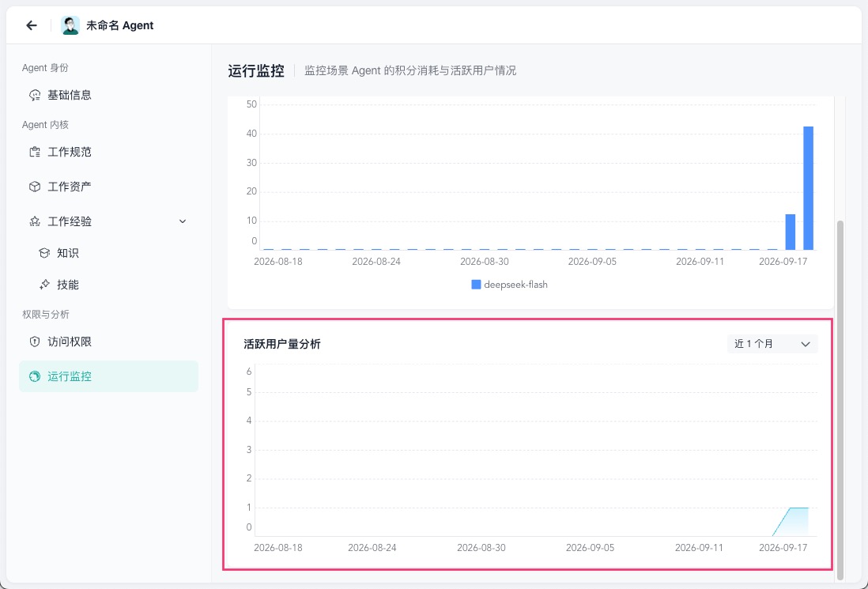Click the 6 value on the active users axis
The image size is (868, 589).
(x=249, y=372)
